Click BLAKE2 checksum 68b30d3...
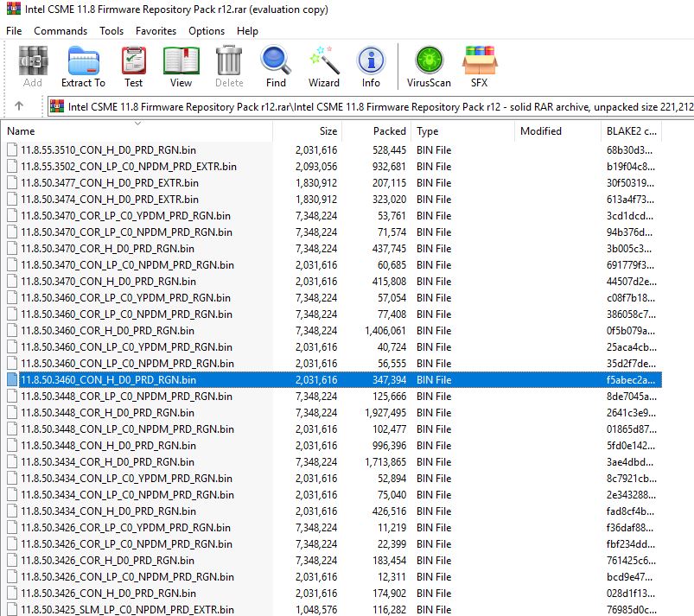 (629, 150)
